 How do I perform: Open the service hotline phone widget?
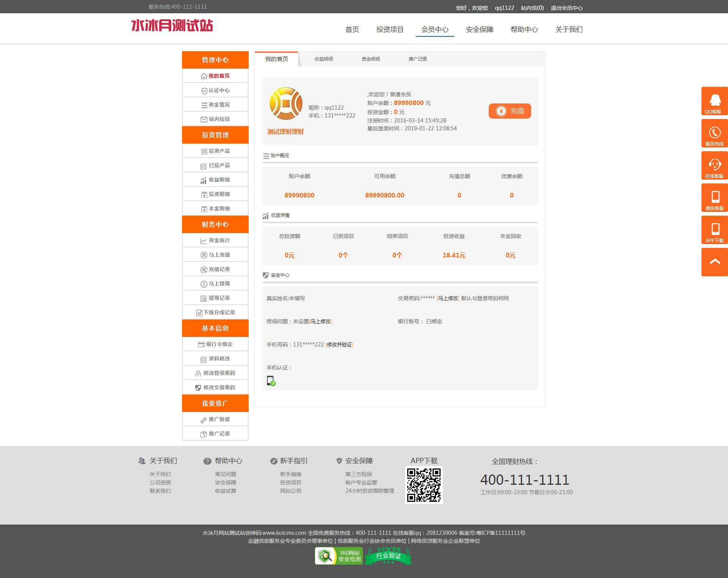[x=714, y=133]
